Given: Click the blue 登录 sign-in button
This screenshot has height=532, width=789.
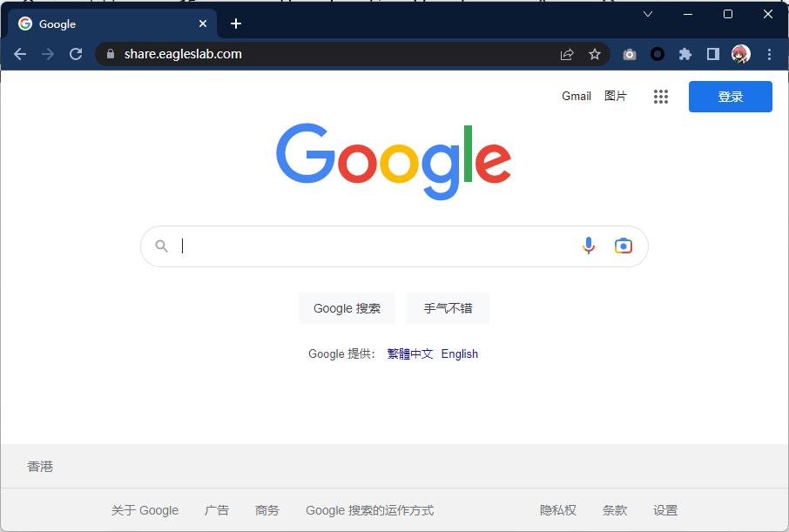Looking at the screenshot, I should (730, 97).
